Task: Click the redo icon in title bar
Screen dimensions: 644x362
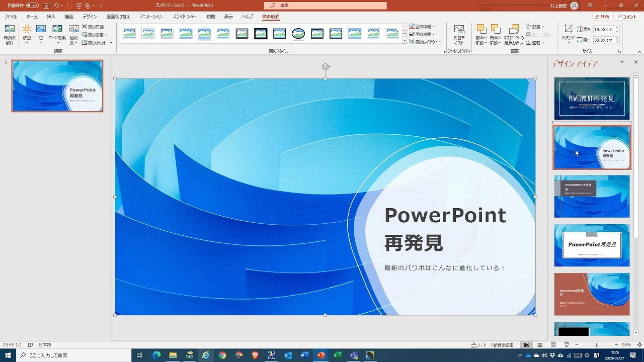Action: click(x=69, y=6)
